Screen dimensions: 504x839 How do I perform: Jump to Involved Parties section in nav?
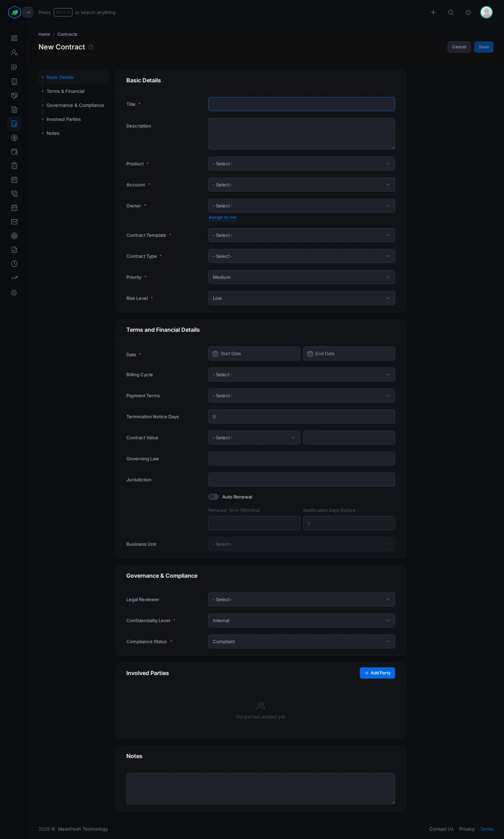(x=64, y=119)
